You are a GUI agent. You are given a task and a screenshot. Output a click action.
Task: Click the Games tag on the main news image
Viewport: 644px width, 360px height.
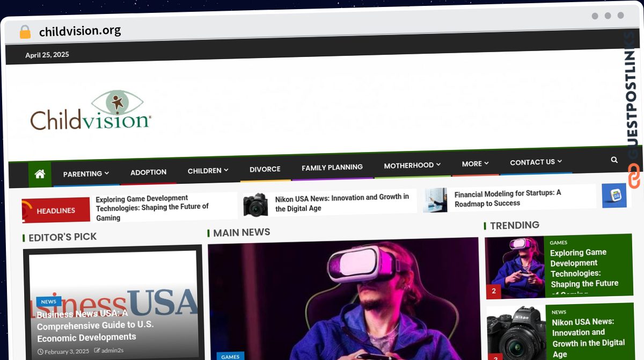pyautogui.click(x=230, y=356)
